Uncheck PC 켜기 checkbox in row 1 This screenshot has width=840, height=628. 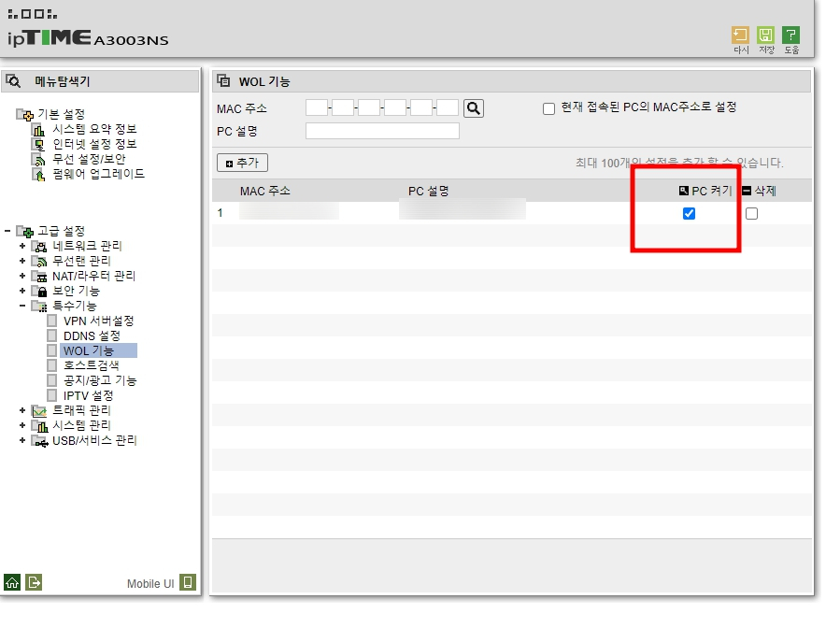[x=689, y=214]
